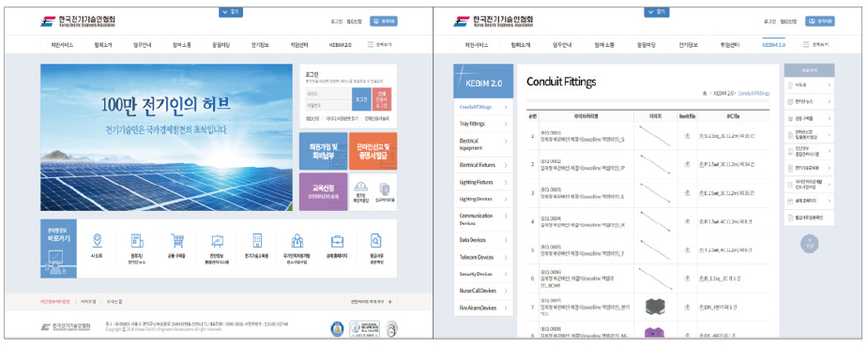Viewport: 868px width, 346px height.
Task: Click the red certificate login button
Action: click(x=382, y=99)
